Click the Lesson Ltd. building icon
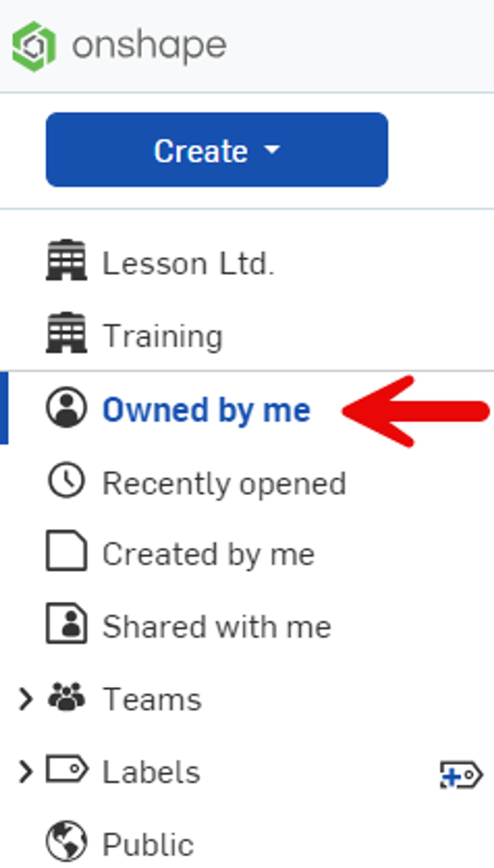The height and width of the screenshot is (868, 494). (x=66, y=260)
